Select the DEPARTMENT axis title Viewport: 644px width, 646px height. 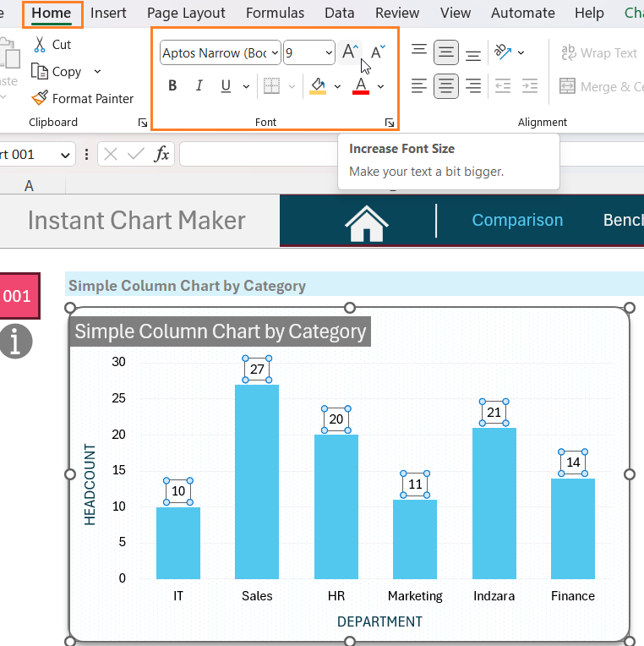coord(379,621)
